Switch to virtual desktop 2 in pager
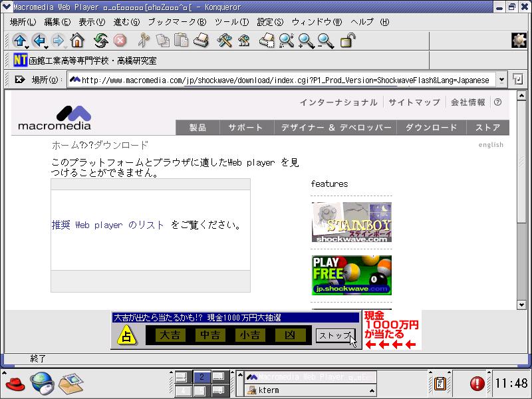Screen dimensions: 532x399 [x=201, y=376]
